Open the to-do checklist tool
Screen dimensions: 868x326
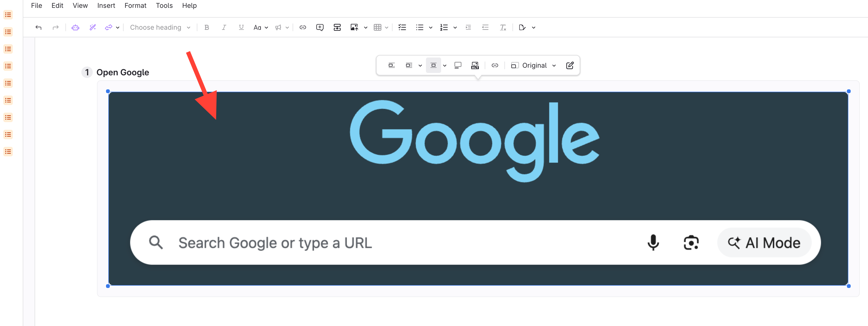pos(402,28)
